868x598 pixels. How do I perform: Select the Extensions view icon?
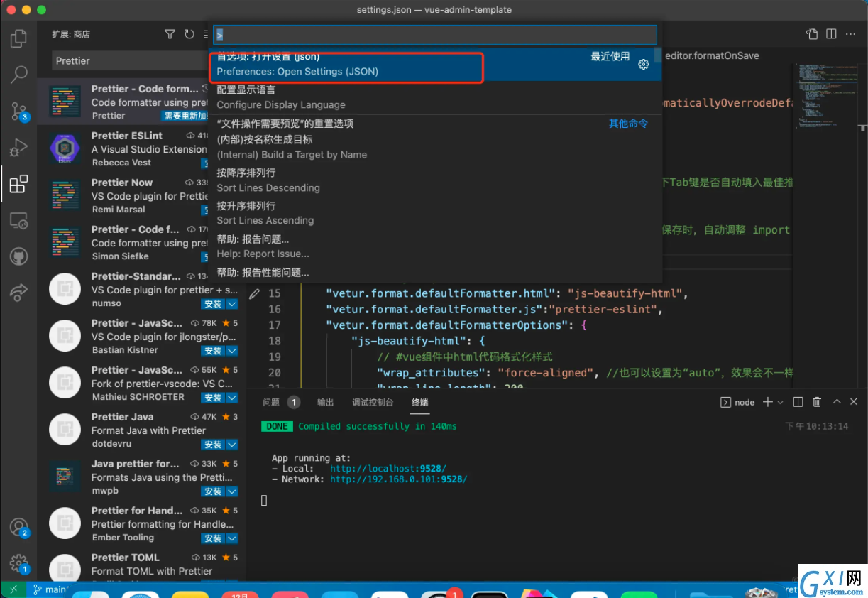coord(18,185)
